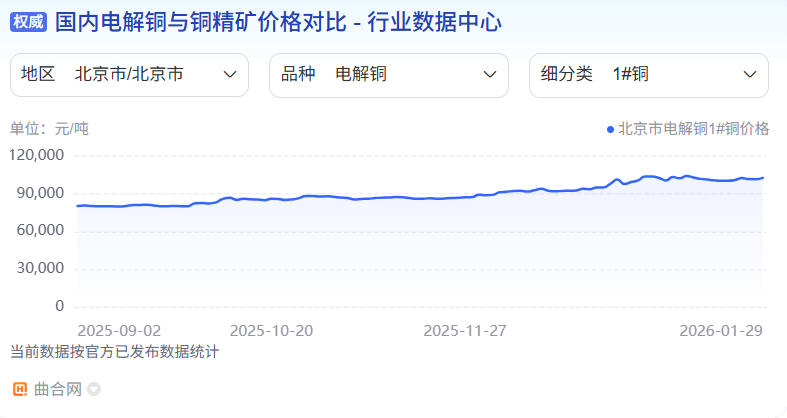Click the gray arrow icon beside 曲合网
The width and height of the screenshot is (787, 418).
point(94,388)
